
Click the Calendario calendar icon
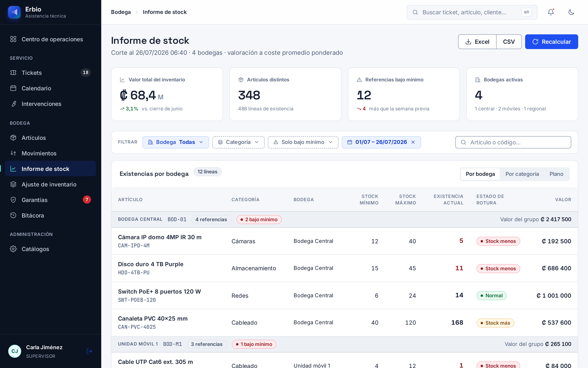13,88
